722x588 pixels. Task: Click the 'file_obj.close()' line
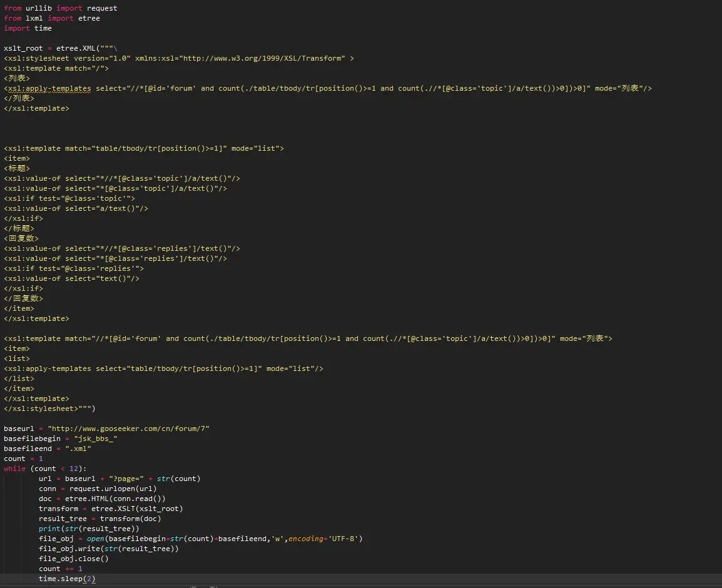tap(74, 559)
